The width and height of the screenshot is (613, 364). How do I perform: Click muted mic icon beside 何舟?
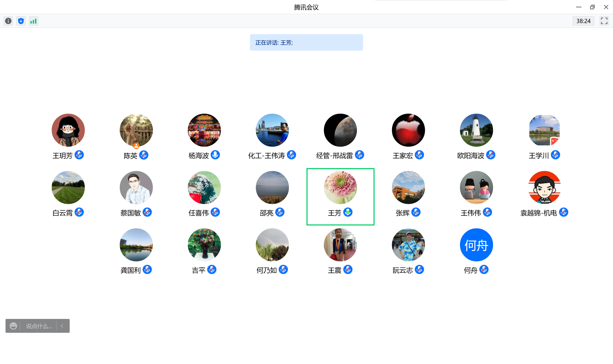click(x=484, y=270)
